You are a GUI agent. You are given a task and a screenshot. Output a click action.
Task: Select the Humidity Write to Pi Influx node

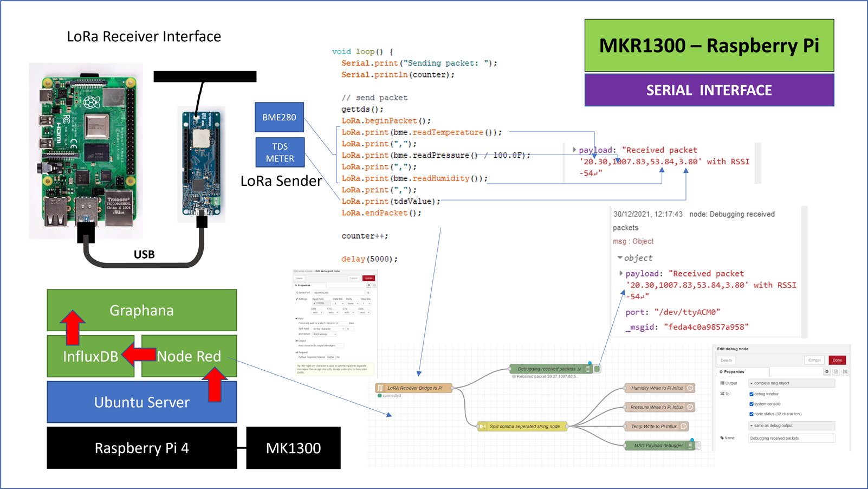point(659,388)
